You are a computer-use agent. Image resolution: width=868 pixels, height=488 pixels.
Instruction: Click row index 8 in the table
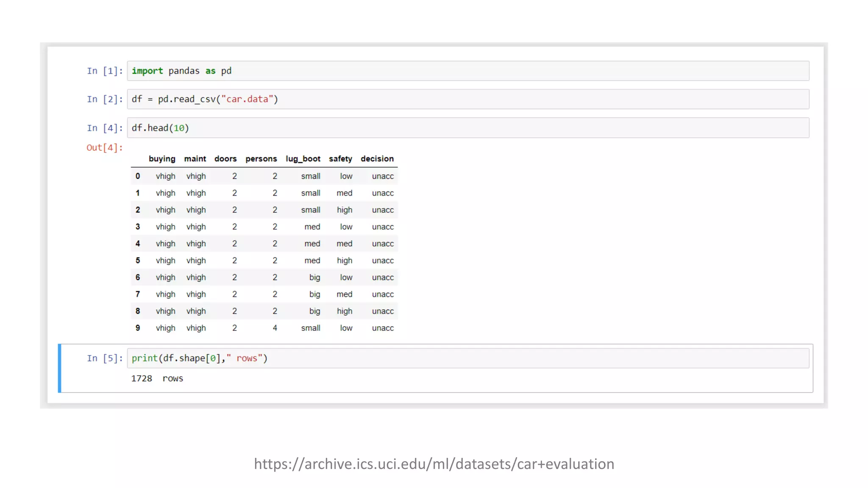138,311
